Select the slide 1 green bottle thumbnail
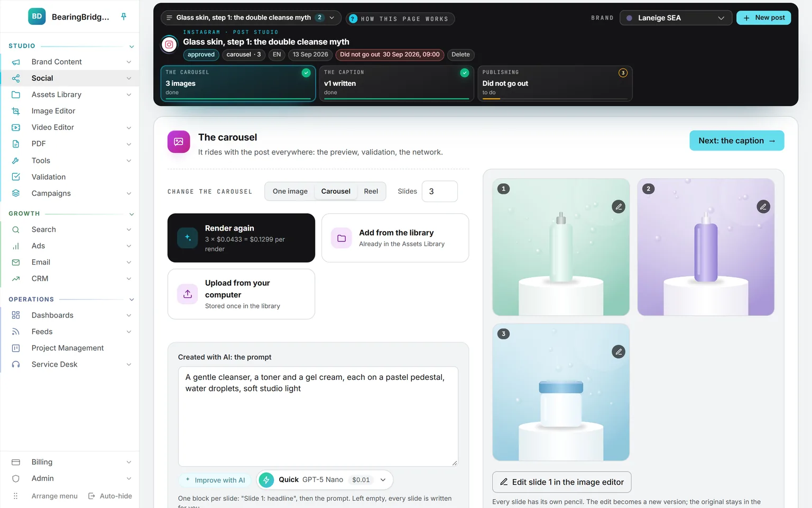Image resolution: width=812 pixels, height=508 pixels. pos(561,247)
